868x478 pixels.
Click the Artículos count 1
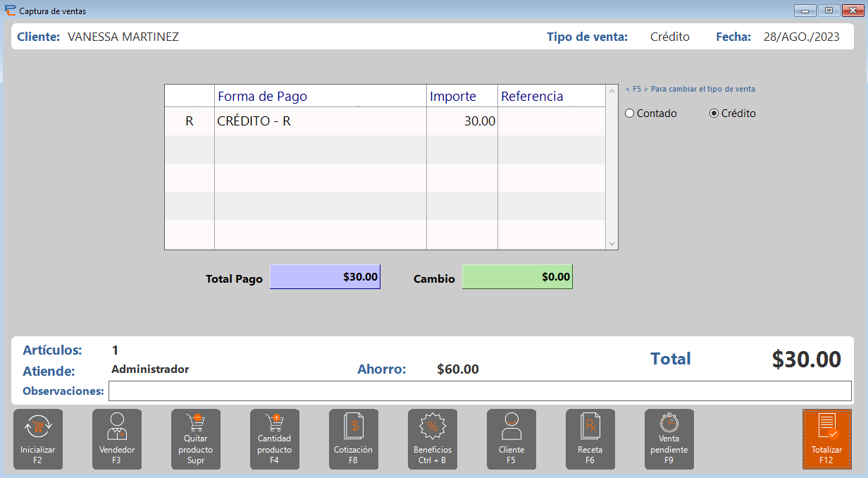(x=115, y=350)
